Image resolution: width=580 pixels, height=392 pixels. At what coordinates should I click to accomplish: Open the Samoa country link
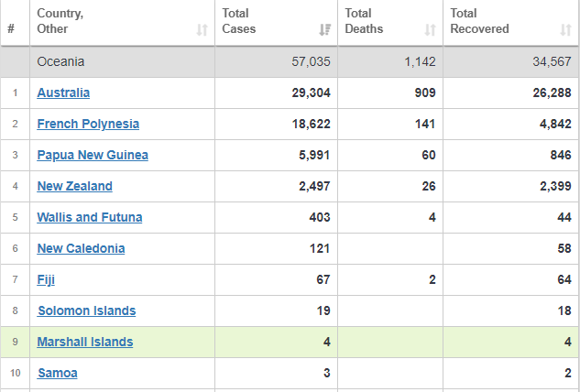(58, 373)
